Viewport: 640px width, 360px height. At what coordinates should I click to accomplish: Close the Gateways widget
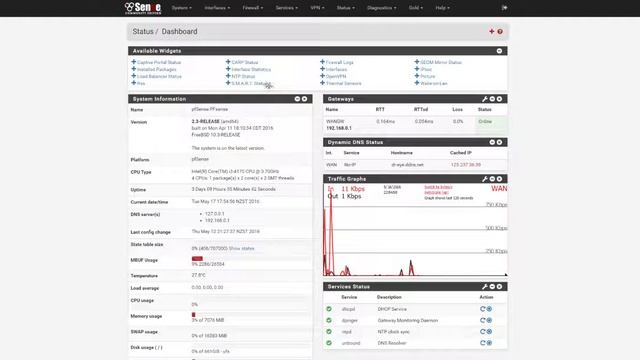[499, 99]
